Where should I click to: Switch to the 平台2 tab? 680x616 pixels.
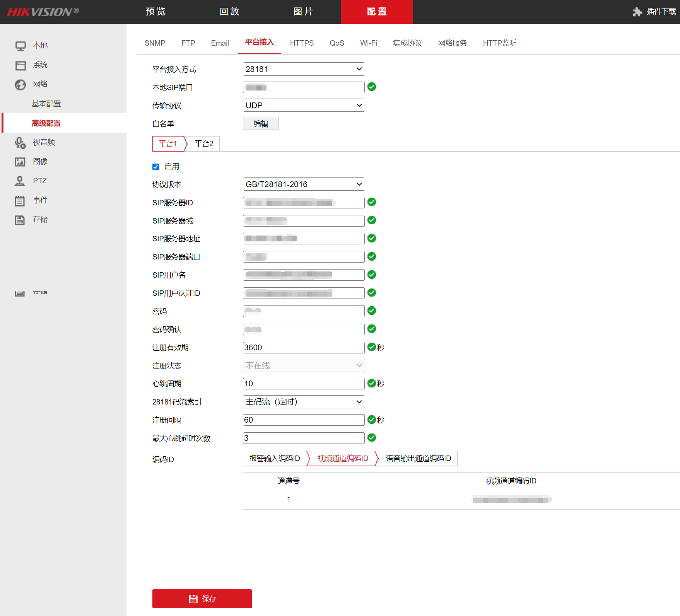[204, 144]
